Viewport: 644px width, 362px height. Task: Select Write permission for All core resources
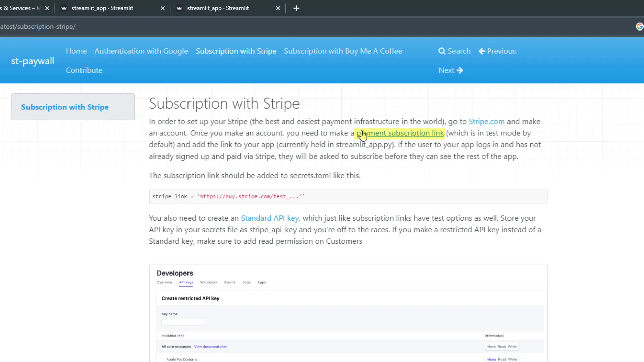coord(513,346)
